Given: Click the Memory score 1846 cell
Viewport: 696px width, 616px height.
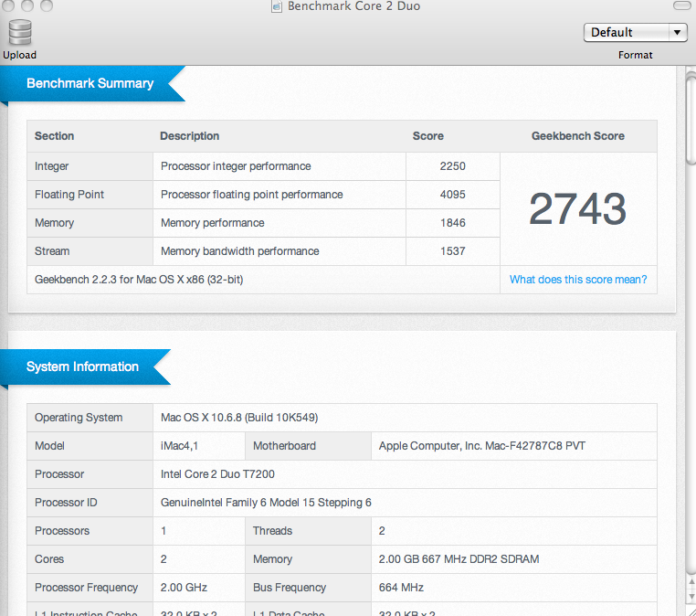Looking at the screenshot, I should [452, 223].
